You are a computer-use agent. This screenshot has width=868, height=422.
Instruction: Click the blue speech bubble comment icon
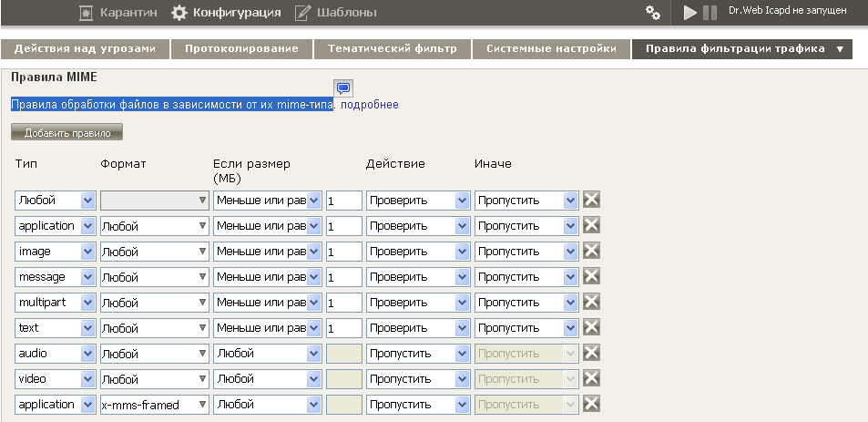tap(343, 87)
